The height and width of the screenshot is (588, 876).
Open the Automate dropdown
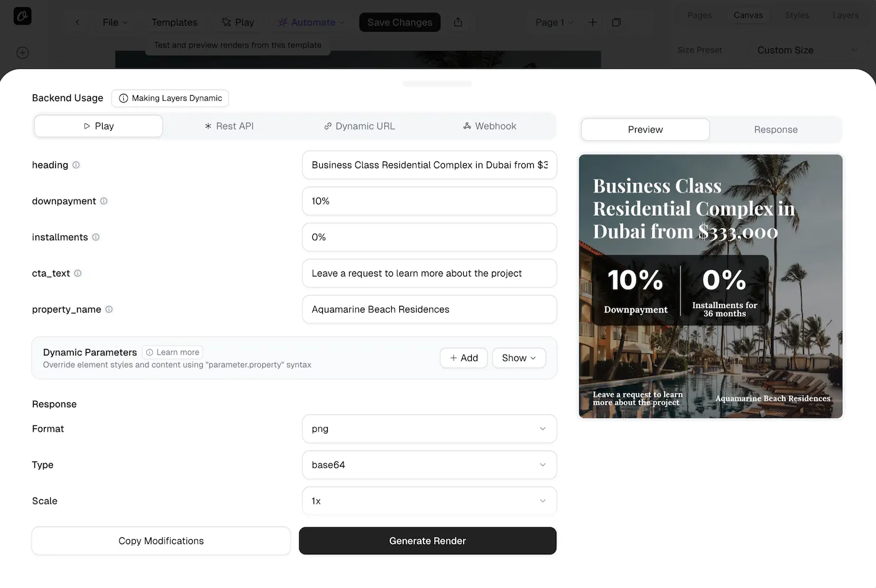tap(312, 22)
